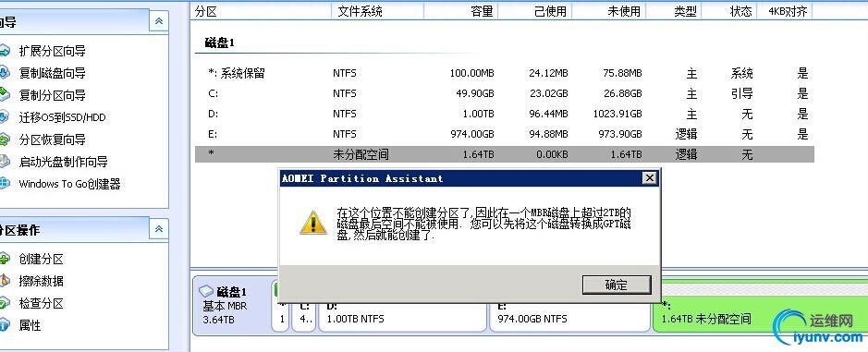Click the 确定 button in the dialog
This screenshot has width=868, height=352.
coord(617,285)
